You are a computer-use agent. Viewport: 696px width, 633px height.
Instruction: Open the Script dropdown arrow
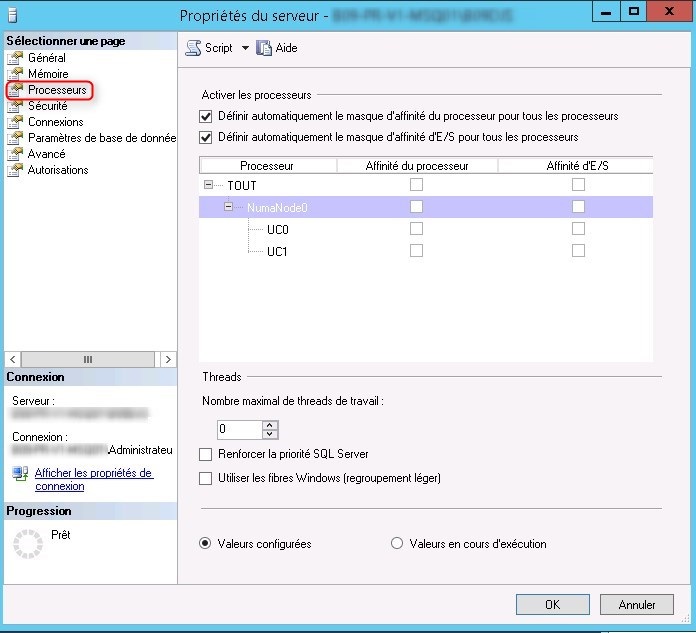245,48
